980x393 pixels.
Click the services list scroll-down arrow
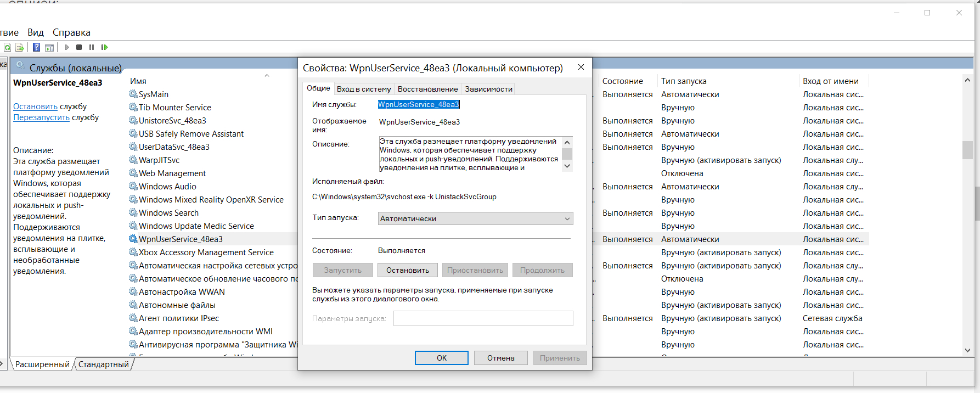point(967,350)
